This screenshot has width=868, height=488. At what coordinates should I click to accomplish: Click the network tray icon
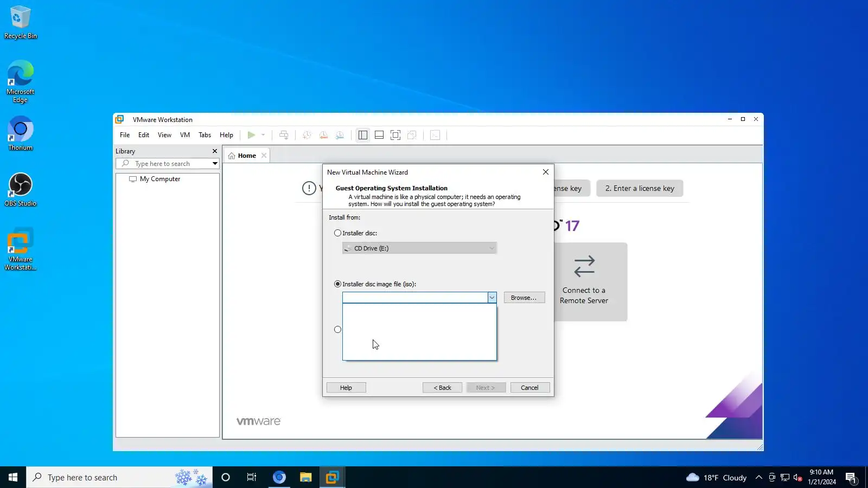785,478
